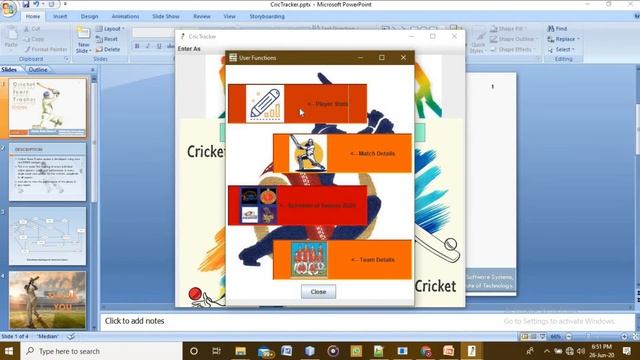This screenshot has width=640, height=360.
Task: Select slide 3 diagram thumbnail
Action: coord(47,236)
